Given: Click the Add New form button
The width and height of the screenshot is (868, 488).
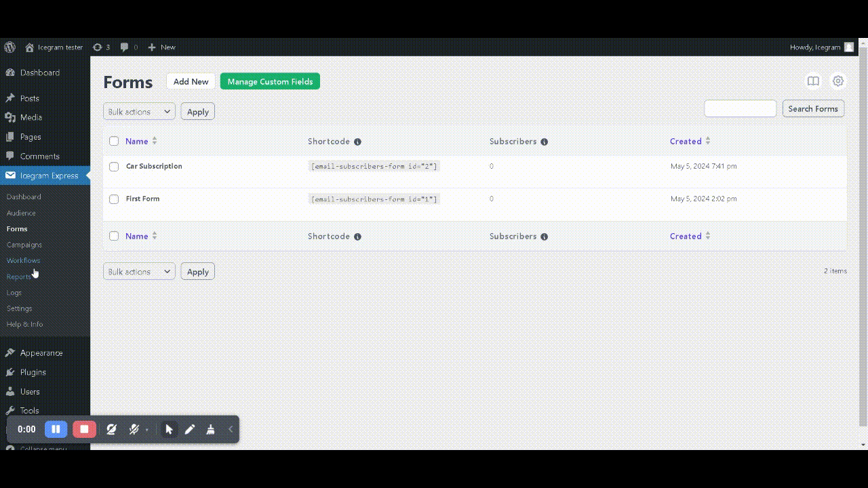Looking at the screenshot, I should (191, 81).
